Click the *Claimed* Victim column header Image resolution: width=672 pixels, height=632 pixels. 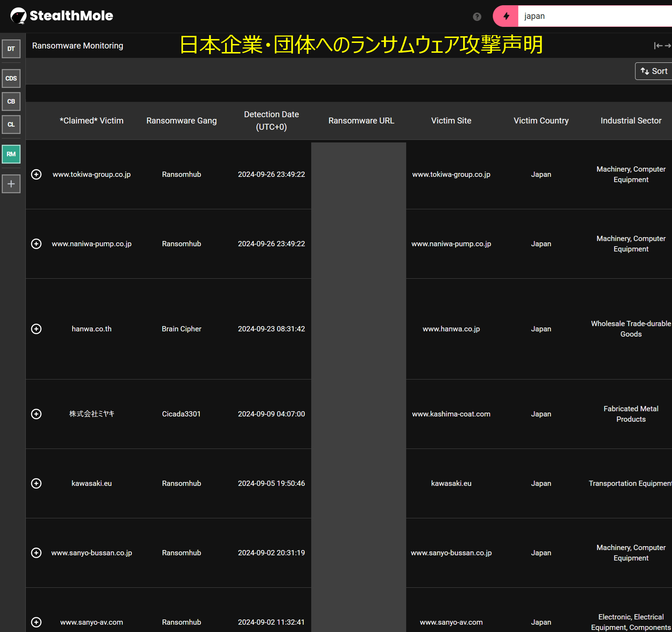tap(91, 121)
